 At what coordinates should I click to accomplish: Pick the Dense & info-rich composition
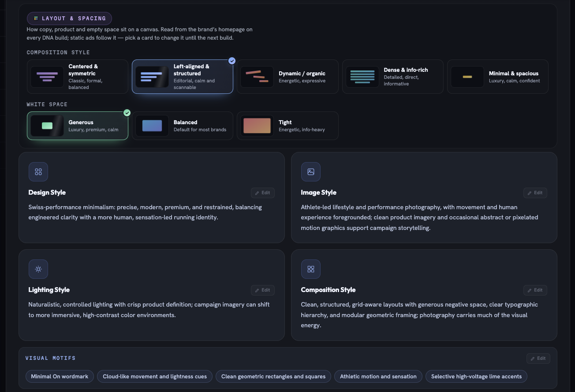click(393, 77)
